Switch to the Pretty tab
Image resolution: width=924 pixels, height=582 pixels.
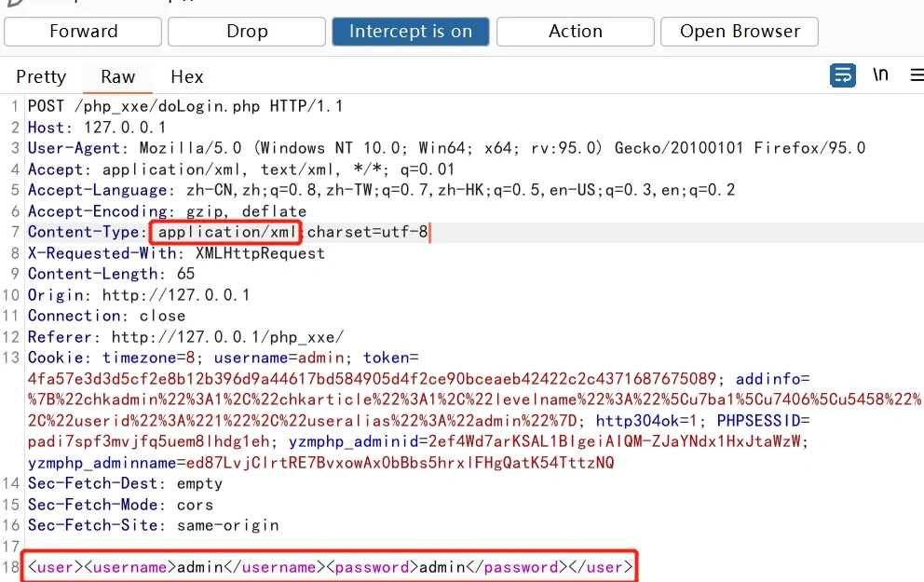click(x=41, y=76)
